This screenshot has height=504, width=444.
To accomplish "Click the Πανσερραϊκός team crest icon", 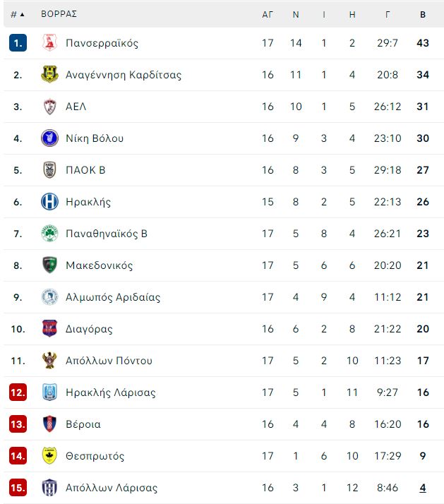I will (x=50, y=43).
